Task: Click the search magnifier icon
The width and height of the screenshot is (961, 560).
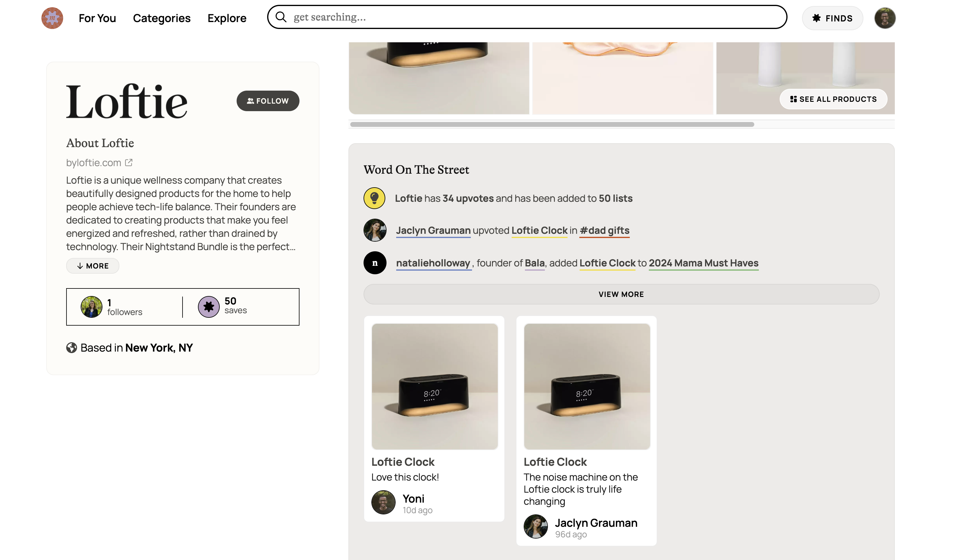Action: pos(281,17)
